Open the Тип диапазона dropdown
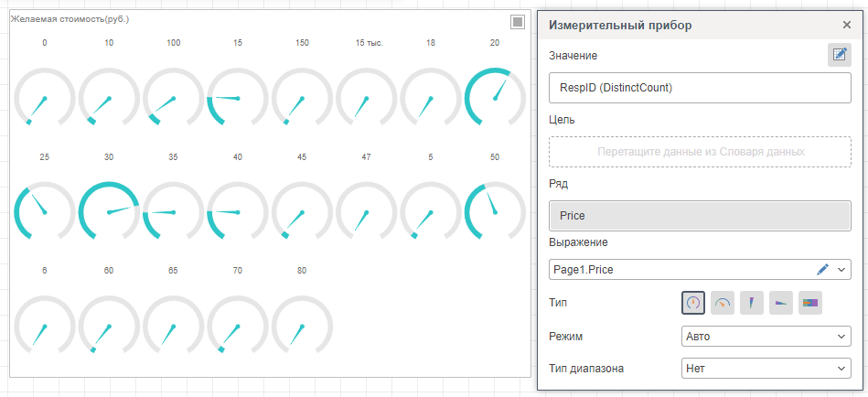Viewport: 868px width, 397px height. point(766,369)
